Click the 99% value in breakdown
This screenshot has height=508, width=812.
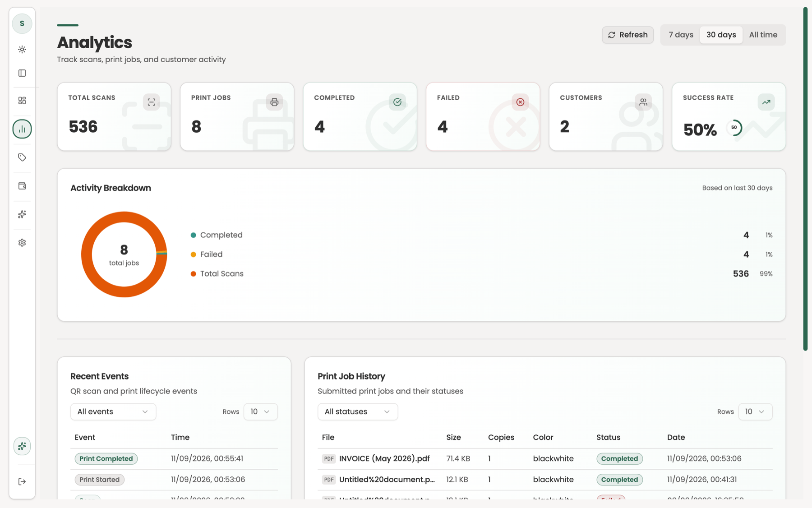pos(766,274)
